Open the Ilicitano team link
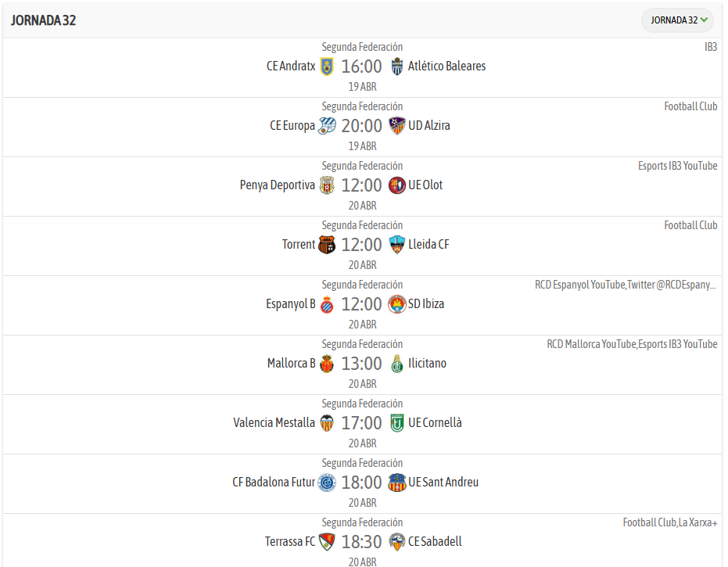The height and width of the screenshot is (567, 728). [x=427, y=364]
